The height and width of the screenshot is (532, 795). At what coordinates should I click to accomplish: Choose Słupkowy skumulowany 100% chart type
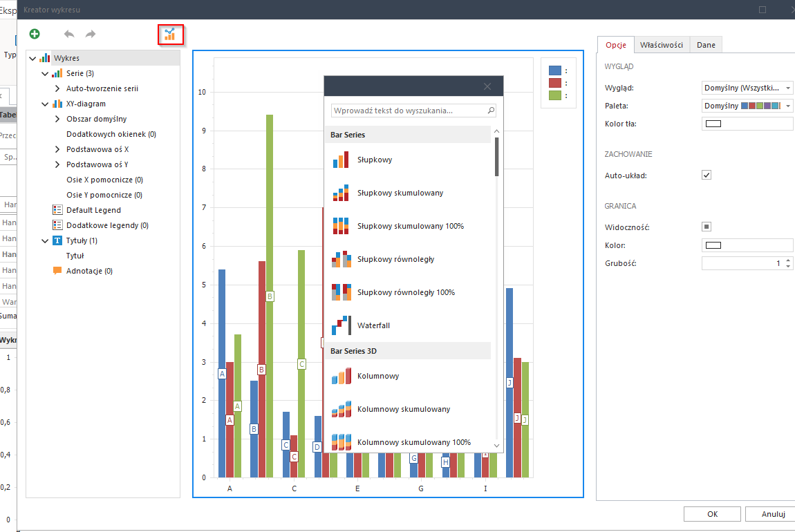click(x=407, y=226)
